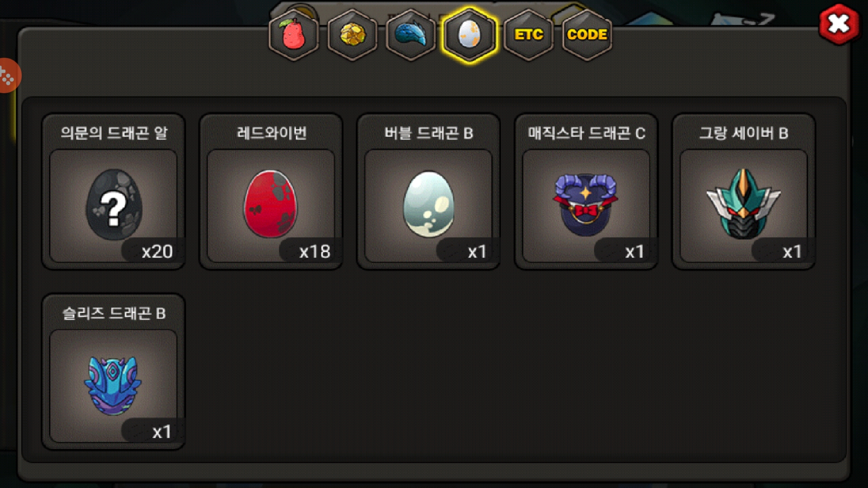Select the blue Sliz dragon egg

(x=113, y=386)
